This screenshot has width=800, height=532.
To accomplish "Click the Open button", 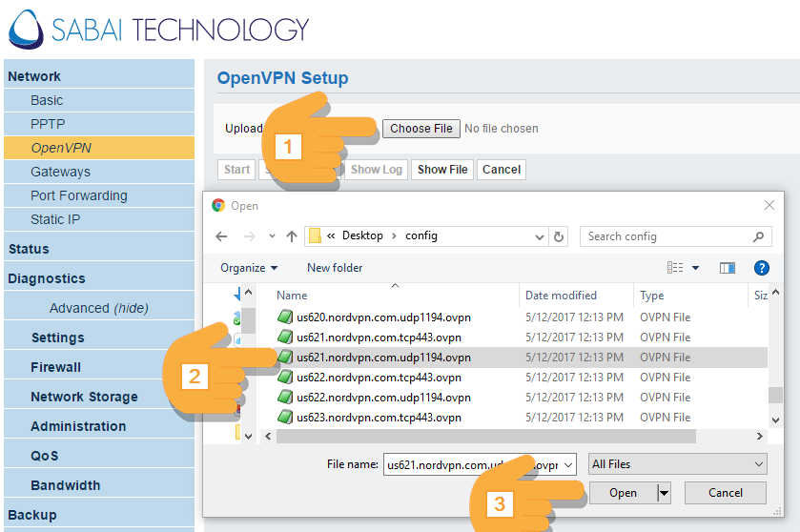I will (623, 493).
